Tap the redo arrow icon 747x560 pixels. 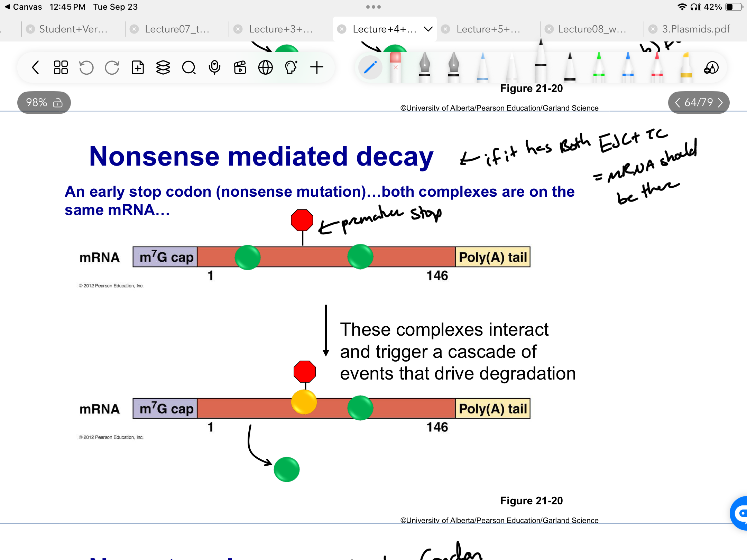112,67
